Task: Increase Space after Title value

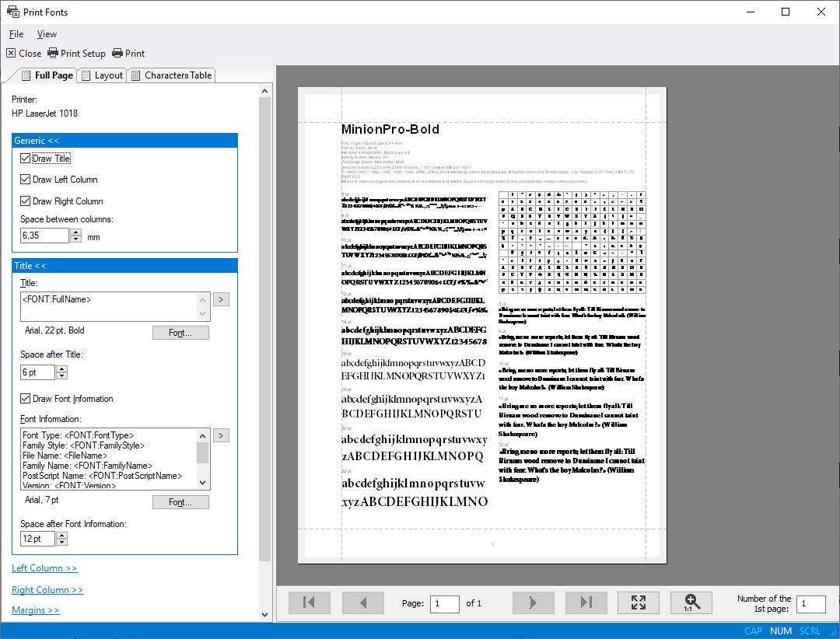Action: [62, 368]
